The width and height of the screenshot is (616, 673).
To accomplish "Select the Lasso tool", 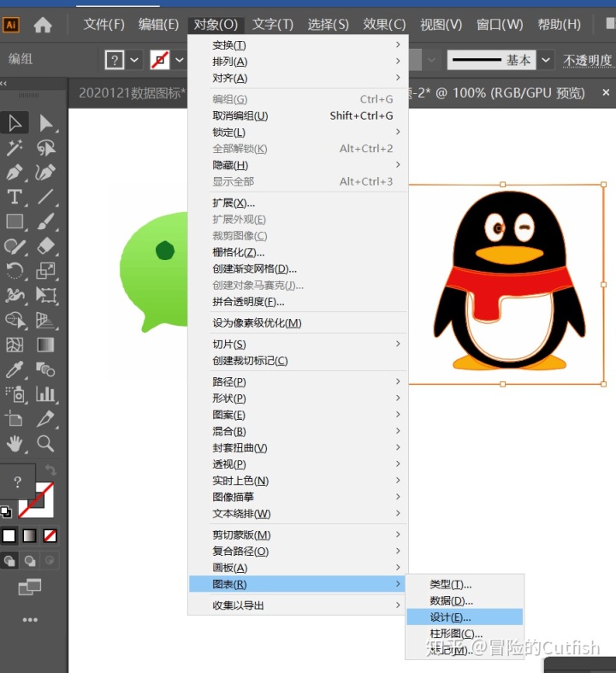I will [45, 148].
